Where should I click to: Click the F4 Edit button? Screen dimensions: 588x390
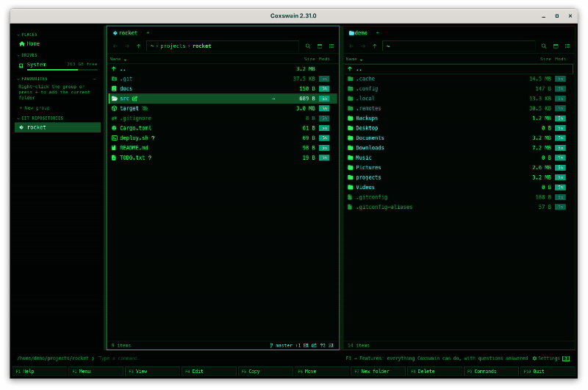tap(209, 372)
